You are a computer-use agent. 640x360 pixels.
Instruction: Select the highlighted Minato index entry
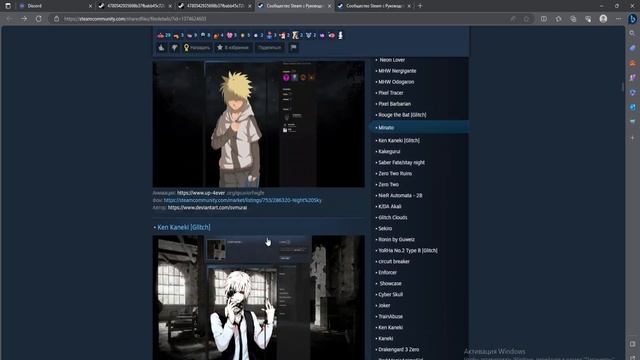(419, 127)
